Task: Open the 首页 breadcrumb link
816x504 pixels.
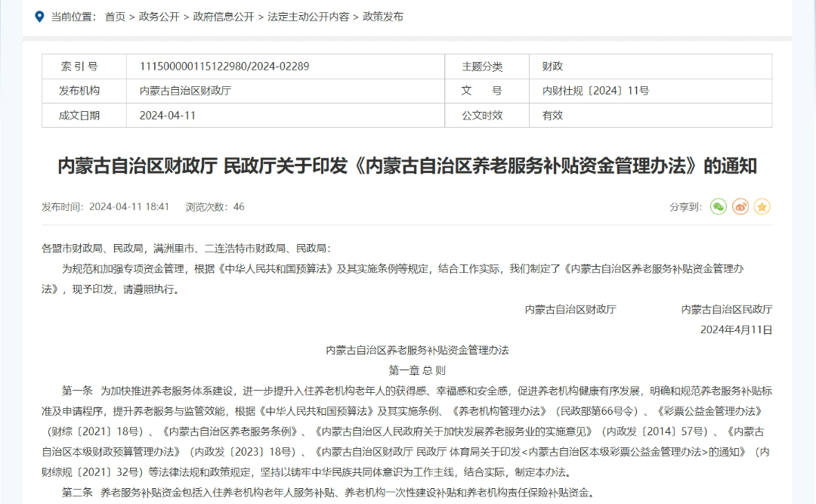Action: [115, 17]
